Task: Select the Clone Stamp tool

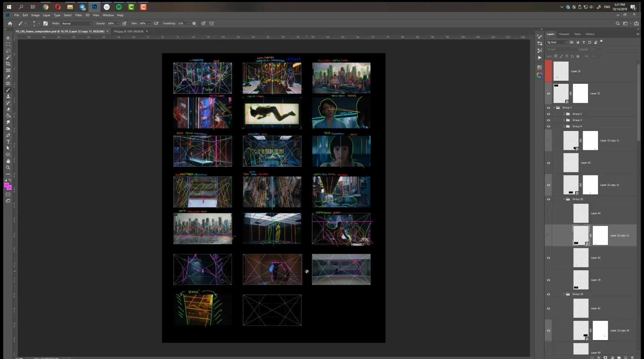Action: (8, 96)
